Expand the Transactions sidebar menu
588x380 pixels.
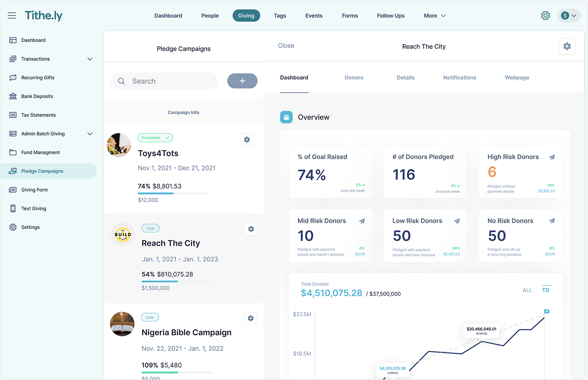[90, 59]
